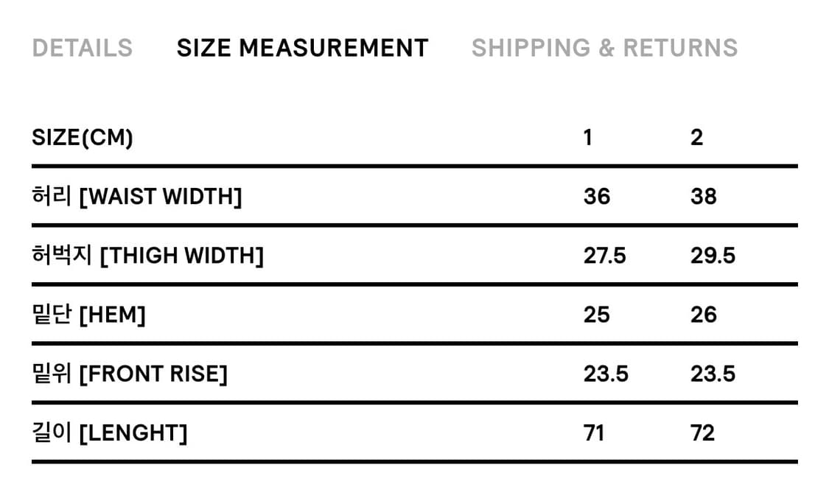This screenshot has width=829, height=504.
Task: Select the SIZE MEASUREMENT tab
Action: click(x=302, y=48)
